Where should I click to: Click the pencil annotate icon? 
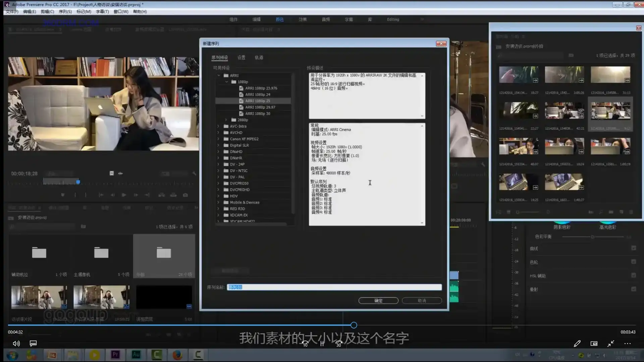point(577,344)
